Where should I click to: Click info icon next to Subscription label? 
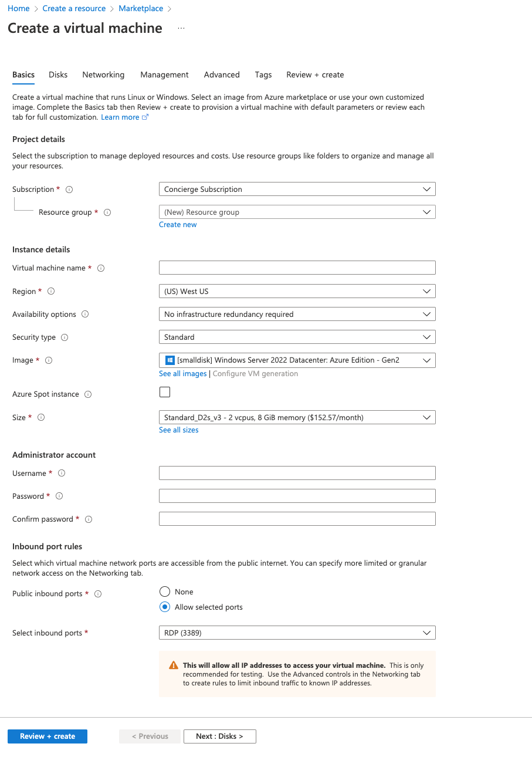pyautogui.click(x=69, y=190)
